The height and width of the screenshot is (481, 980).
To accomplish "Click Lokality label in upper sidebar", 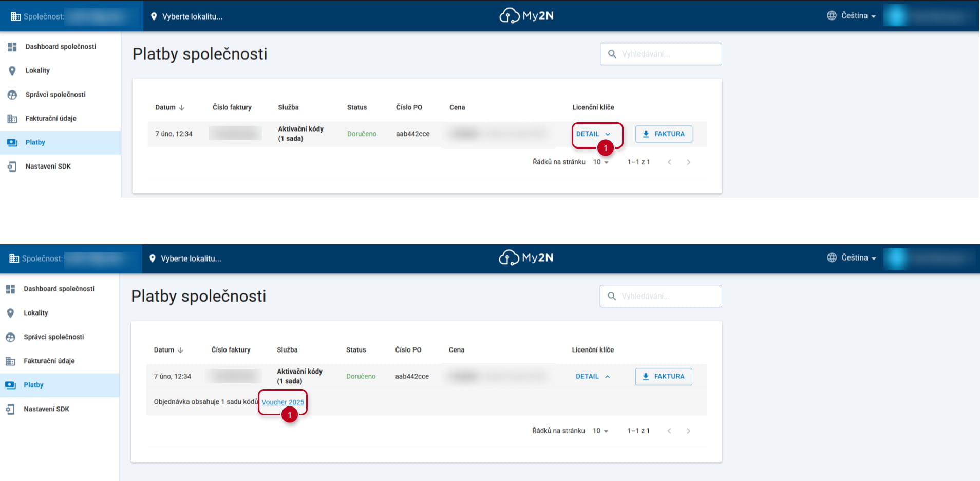I will tap(37, 71).
